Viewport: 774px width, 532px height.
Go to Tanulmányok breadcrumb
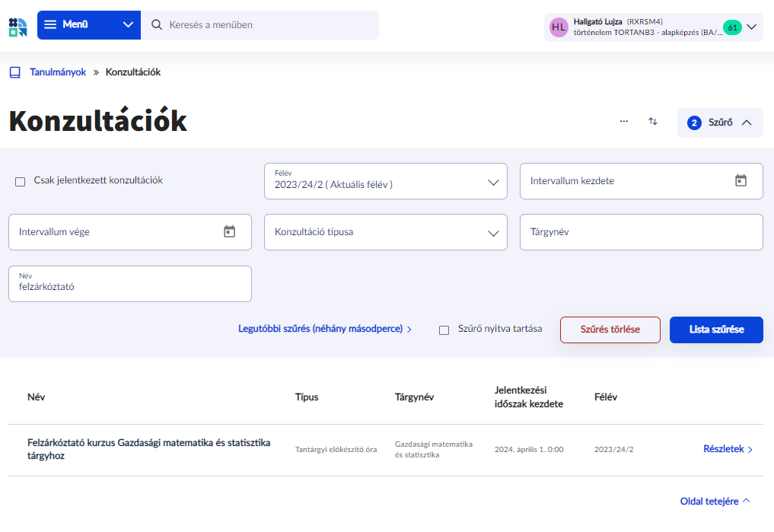58,72
